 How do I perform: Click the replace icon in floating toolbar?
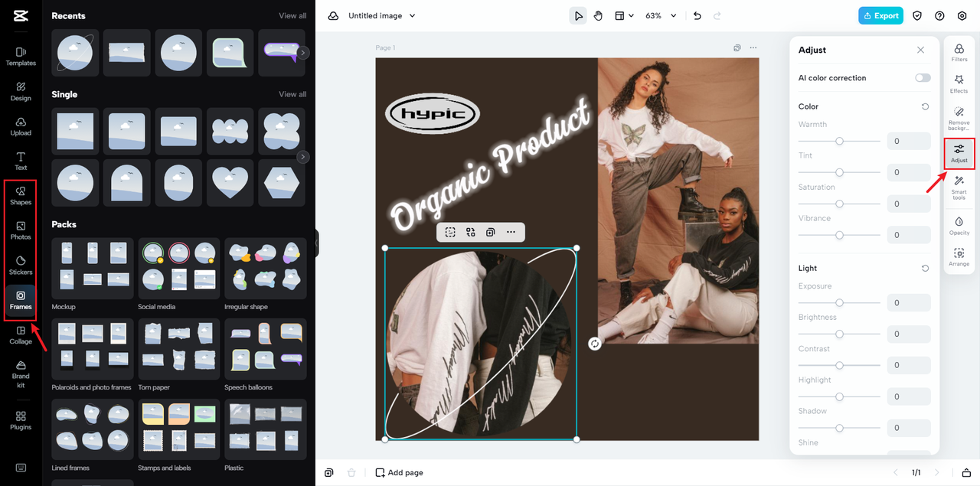click(470, 232)
